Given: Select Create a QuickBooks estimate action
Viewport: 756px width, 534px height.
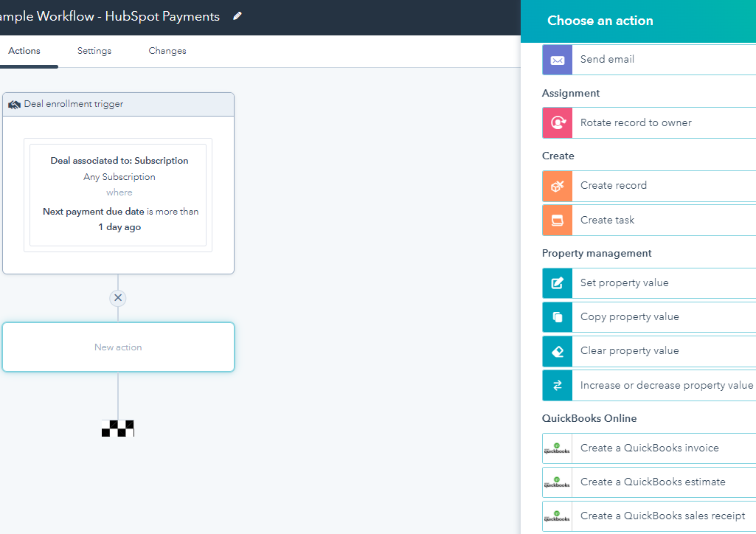Looking at the screenshot, I should 653,482.
